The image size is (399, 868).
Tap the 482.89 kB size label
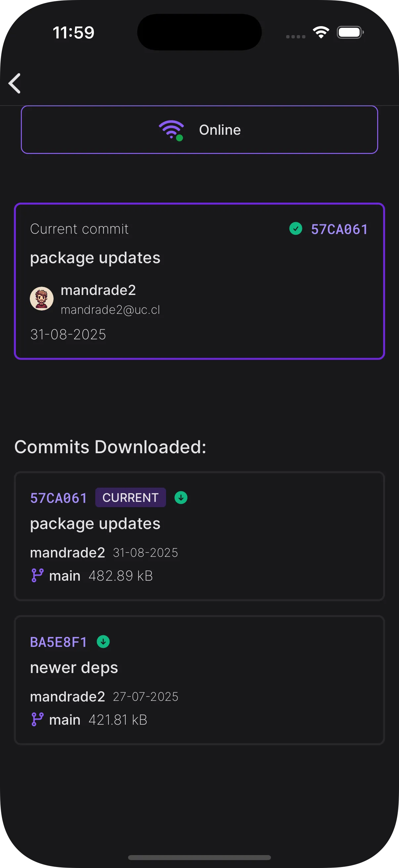[x=120, y=576]
